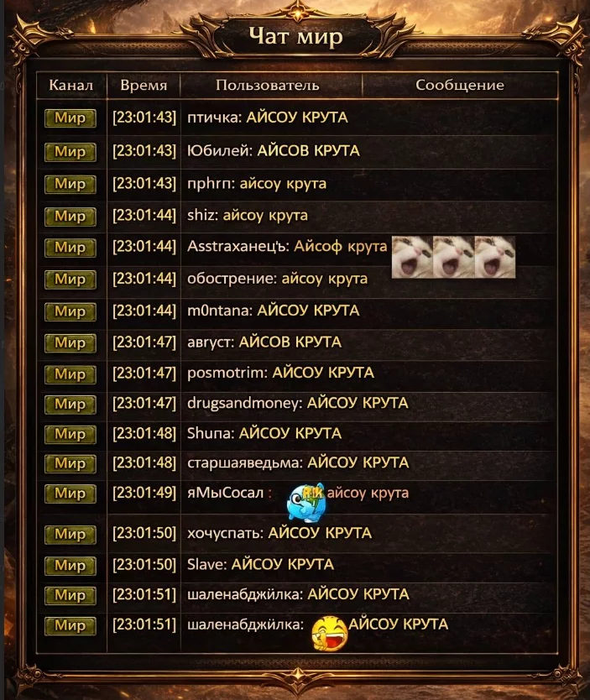Click the Мир channel tag next to птичка
The image size is (590, 700).
click(70, 118)
